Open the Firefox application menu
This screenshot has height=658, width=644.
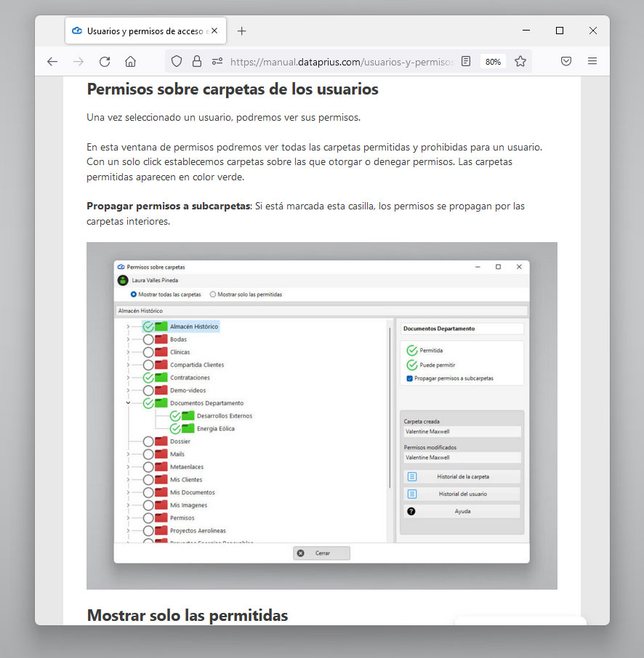(x=592, y=61)
